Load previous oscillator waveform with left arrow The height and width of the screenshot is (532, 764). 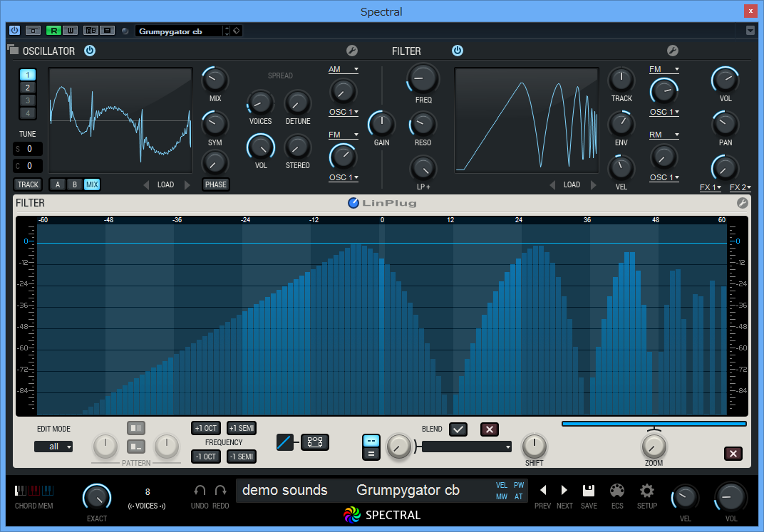146,185
